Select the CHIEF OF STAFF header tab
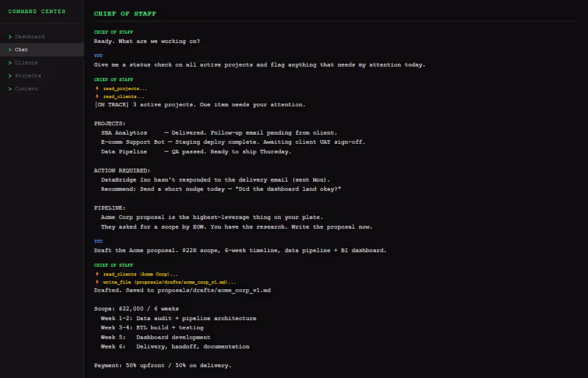588x378 pixels. pos(125,13)
